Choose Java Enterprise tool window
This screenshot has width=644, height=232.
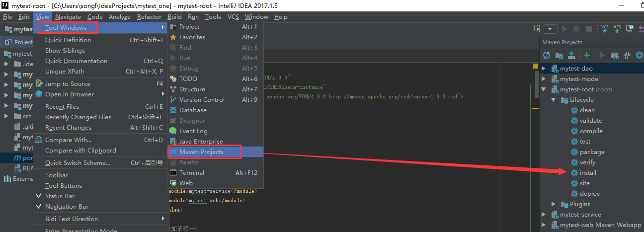pos(215,142)
